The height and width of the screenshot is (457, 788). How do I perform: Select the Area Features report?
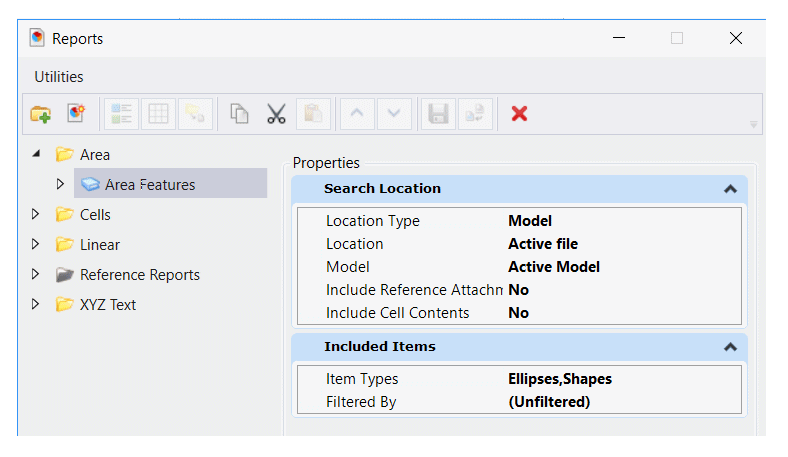(x=170, y=184)
